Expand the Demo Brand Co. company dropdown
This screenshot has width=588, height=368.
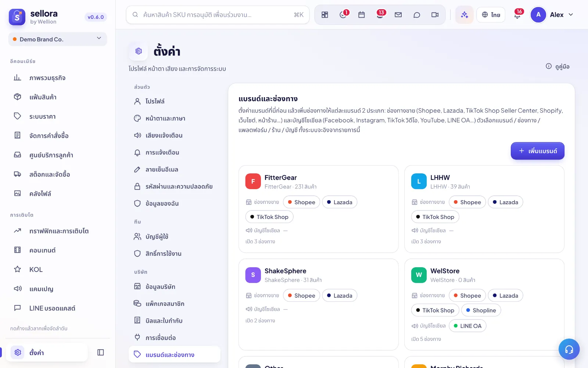point(58,39)
